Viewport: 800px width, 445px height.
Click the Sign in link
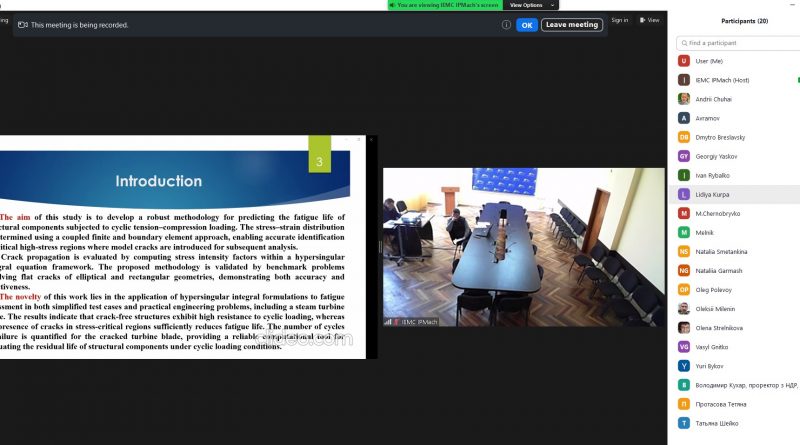click(620, 20)
